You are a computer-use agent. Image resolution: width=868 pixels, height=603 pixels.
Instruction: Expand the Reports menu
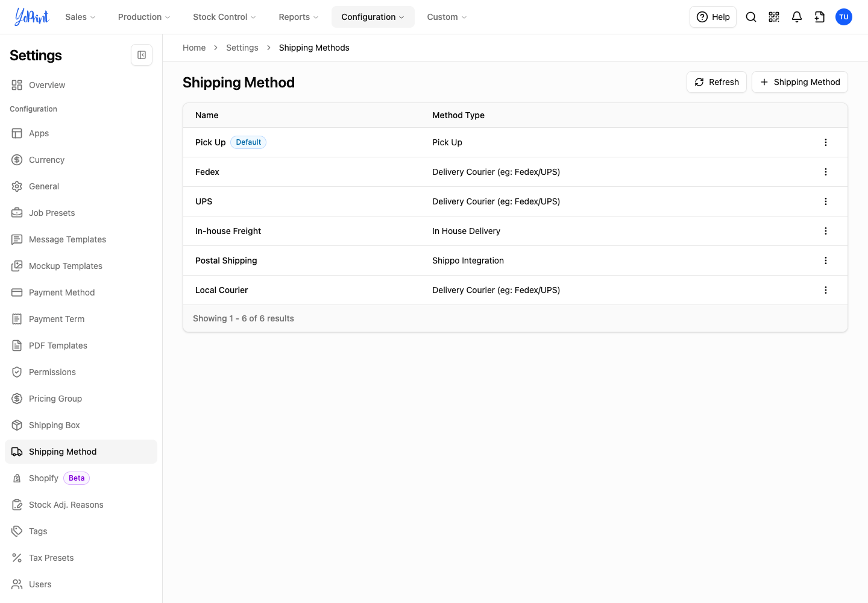pos(298,17)
